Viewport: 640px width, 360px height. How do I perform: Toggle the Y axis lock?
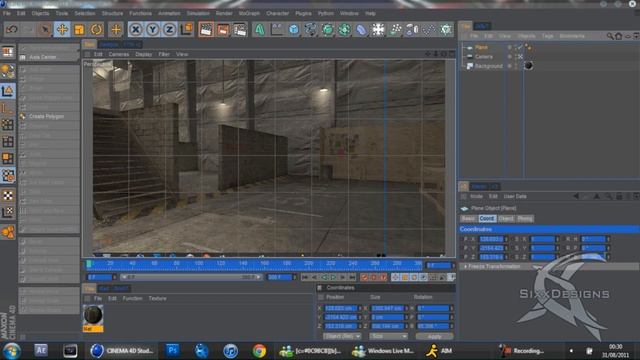153,29
